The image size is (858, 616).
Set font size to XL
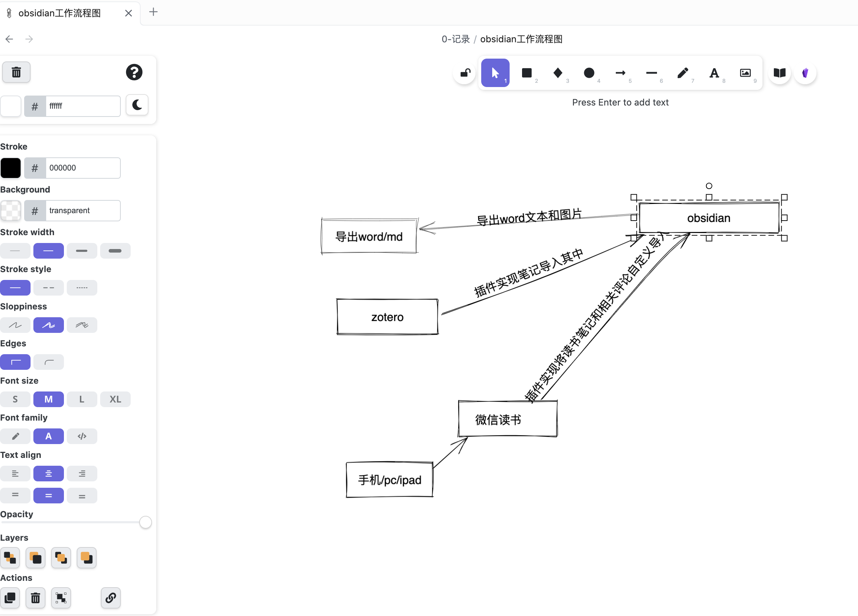(x=115, y=399)
